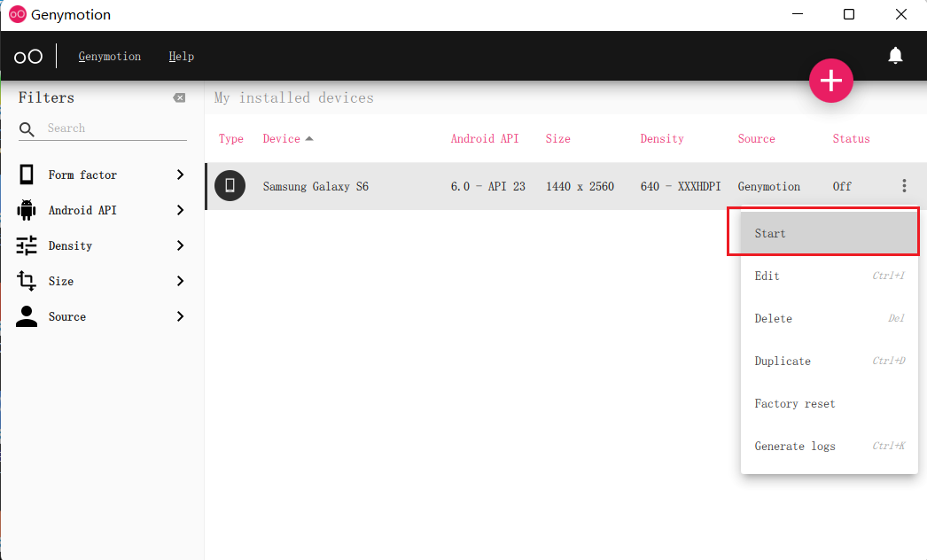Sort by the Size column header
The image size is (927, 560).
[x=558, y=138]
